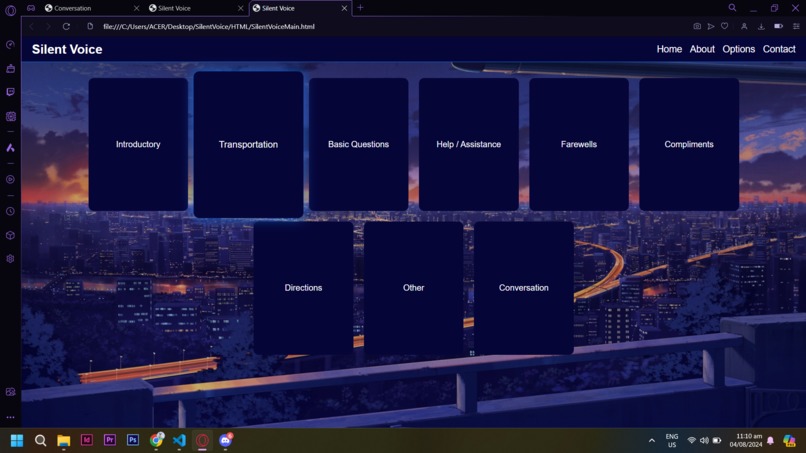Open Visual Studio Code from taskbar
The image size is (806, 453).
(179, 440)
